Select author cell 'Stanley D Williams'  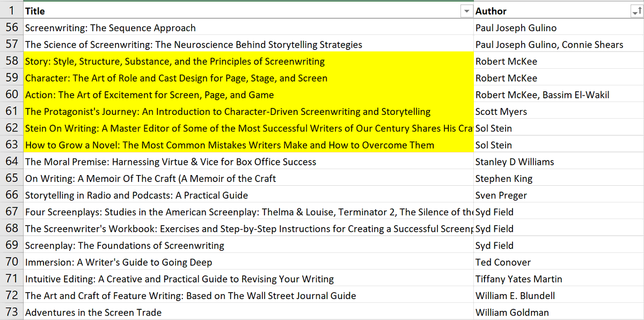coord(559,162)
